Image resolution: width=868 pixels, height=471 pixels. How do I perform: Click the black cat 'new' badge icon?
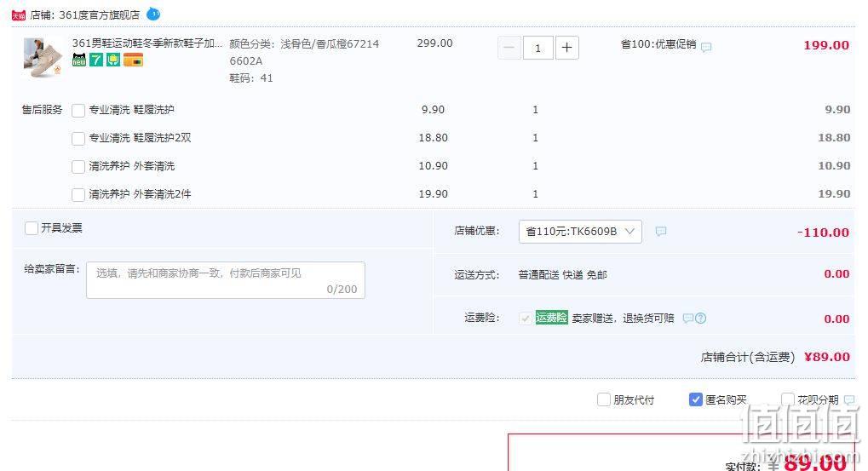pyautogui.click(x=79, y=60)
